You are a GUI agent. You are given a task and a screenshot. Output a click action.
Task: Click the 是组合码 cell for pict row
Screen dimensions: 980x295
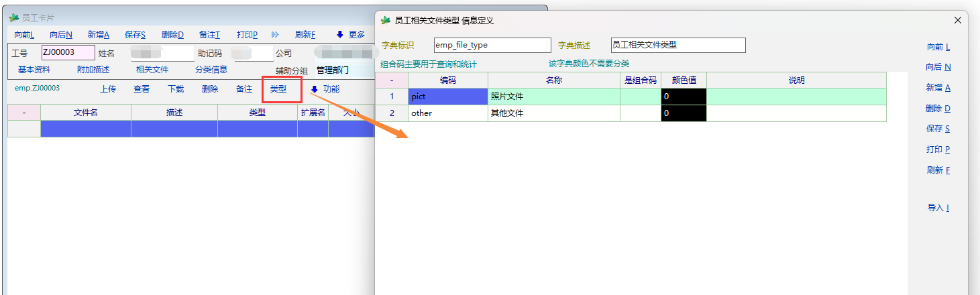[x=640, y=97]
